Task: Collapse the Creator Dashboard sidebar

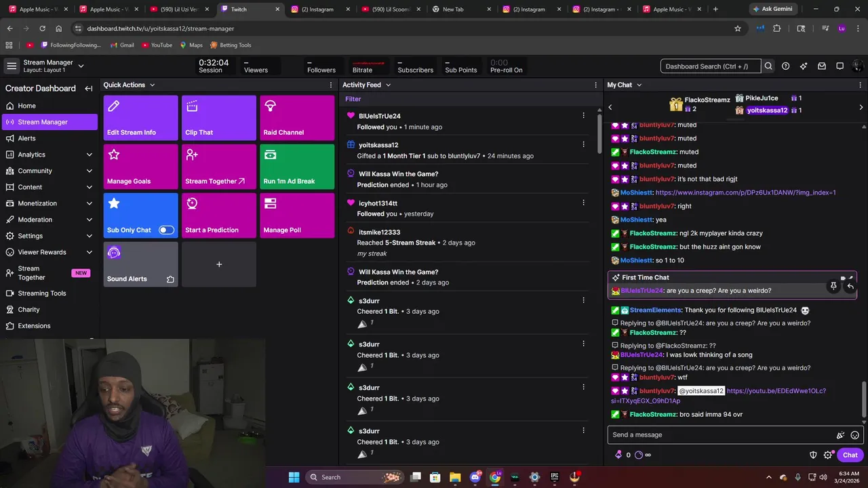Action: 89,88
